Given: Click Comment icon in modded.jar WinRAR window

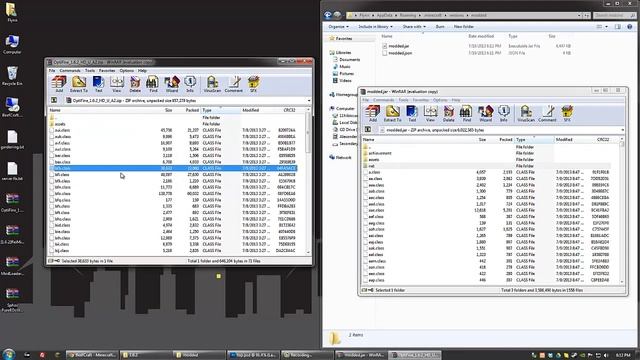Looking at the screenshot, I should (547, 113).
